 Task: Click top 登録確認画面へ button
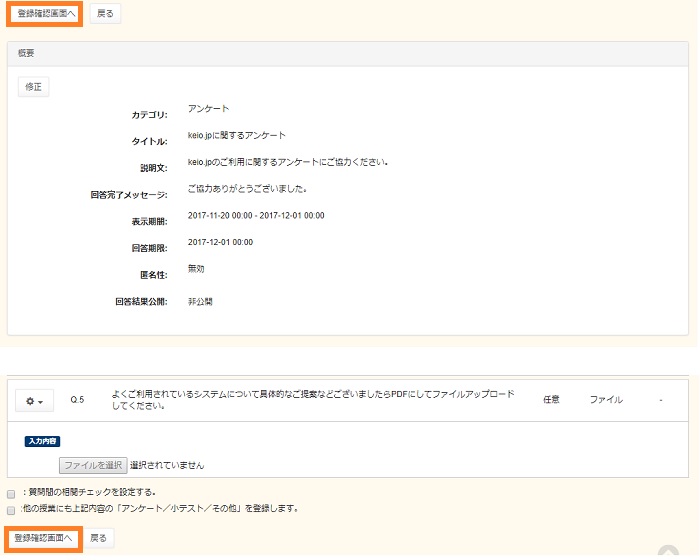tap(44, 14)
